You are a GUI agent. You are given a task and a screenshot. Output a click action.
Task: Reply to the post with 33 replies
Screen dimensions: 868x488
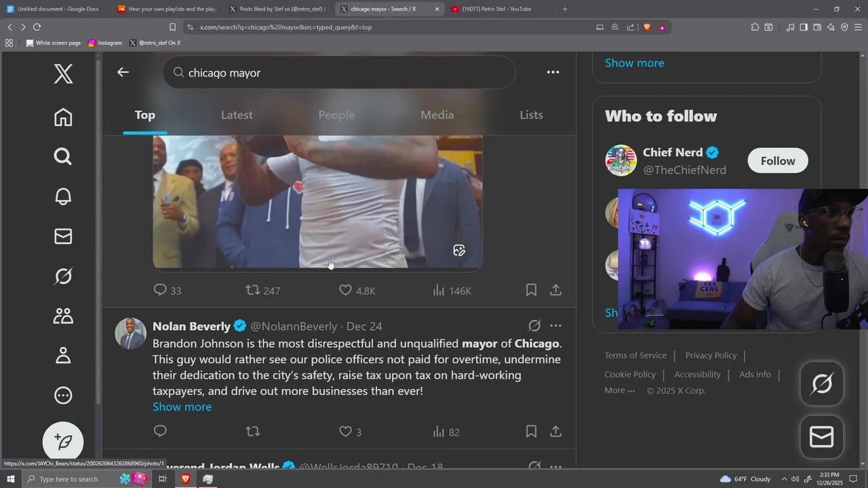[167, 291]
